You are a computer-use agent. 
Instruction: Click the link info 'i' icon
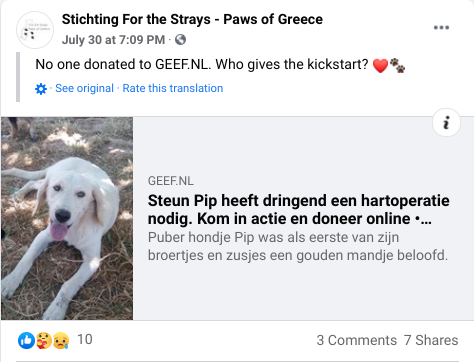tap(446, 123)
